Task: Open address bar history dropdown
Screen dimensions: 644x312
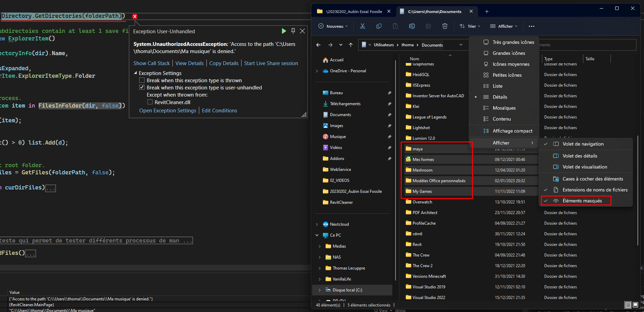Action: pyautogui.click(x=461, y=45)
